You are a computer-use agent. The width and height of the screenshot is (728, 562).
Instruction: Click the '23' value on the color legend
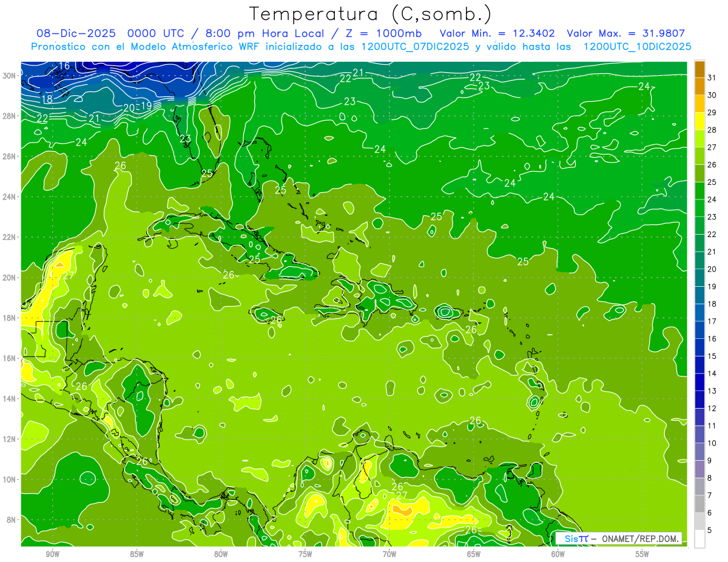(x=712, y=216)
